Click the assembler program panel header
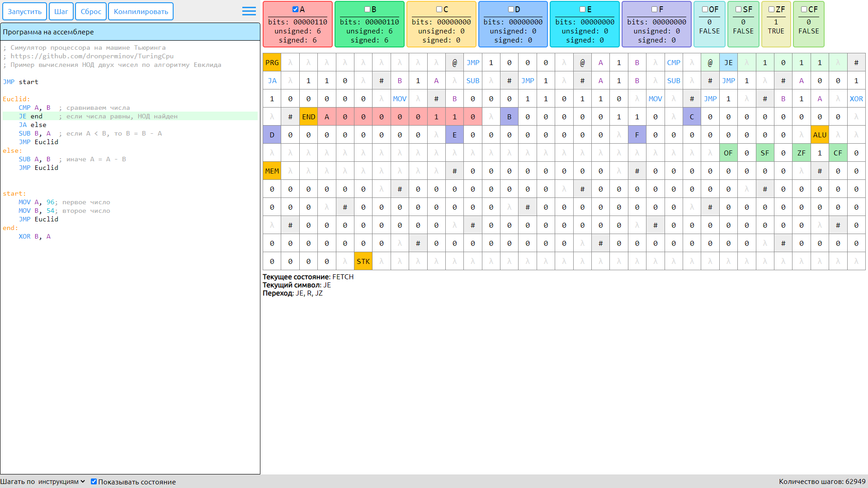 click(x=130, y=32)
